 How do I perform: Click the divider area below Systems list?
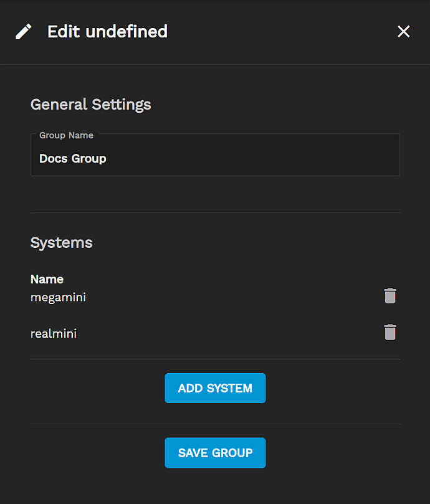215,359
